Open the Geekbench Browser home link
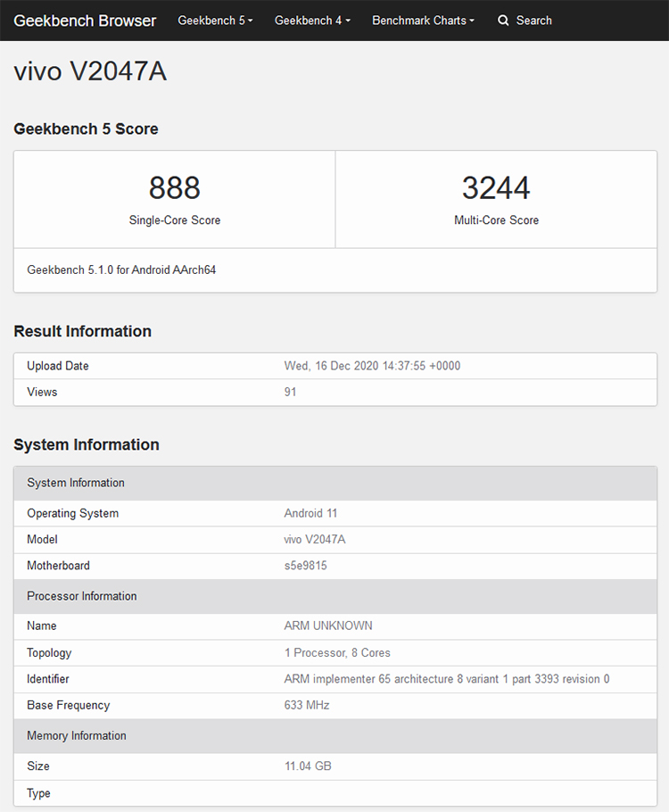This screenshot has height=812, width=669. [x=85, y=21]
